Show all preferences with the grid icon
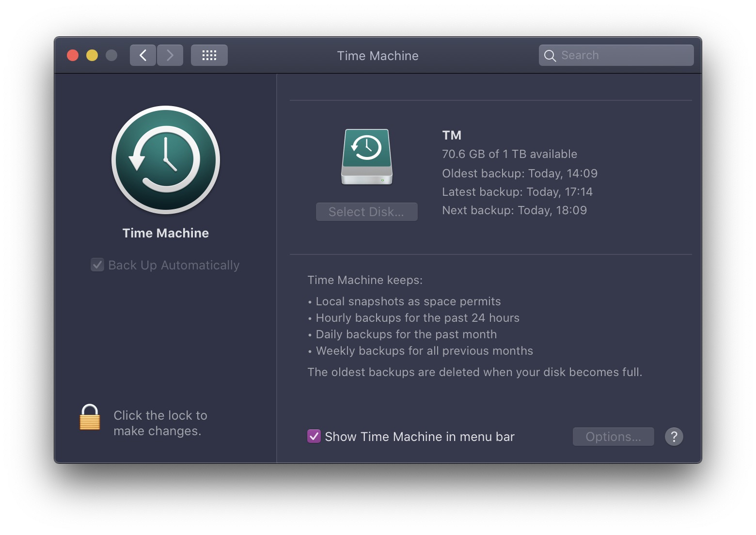Screen dimensions: 756x535 coord(209,55)
